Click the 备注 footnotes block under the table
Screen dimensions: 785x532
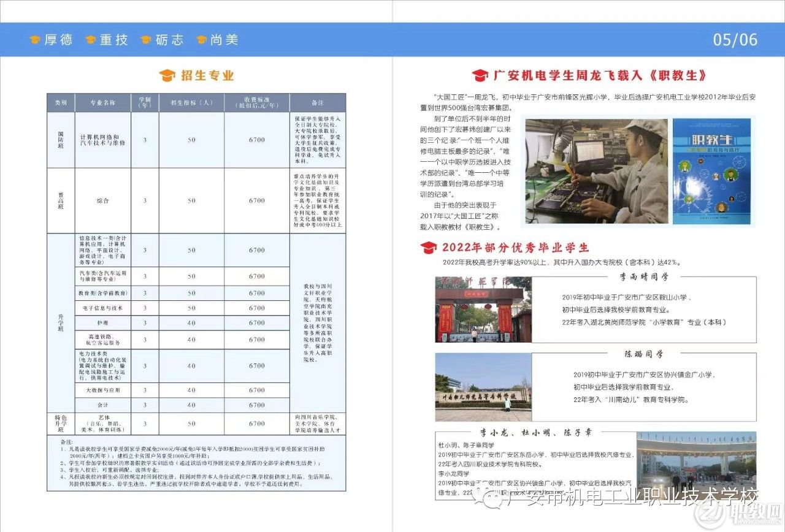click(196, 462)
